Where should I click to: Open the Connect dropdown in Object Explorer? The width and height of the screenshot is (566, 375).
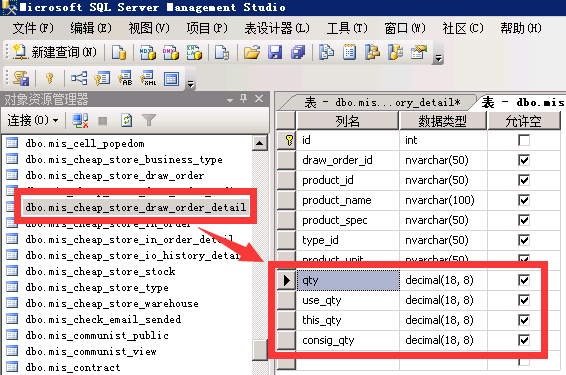coord(32,121)
